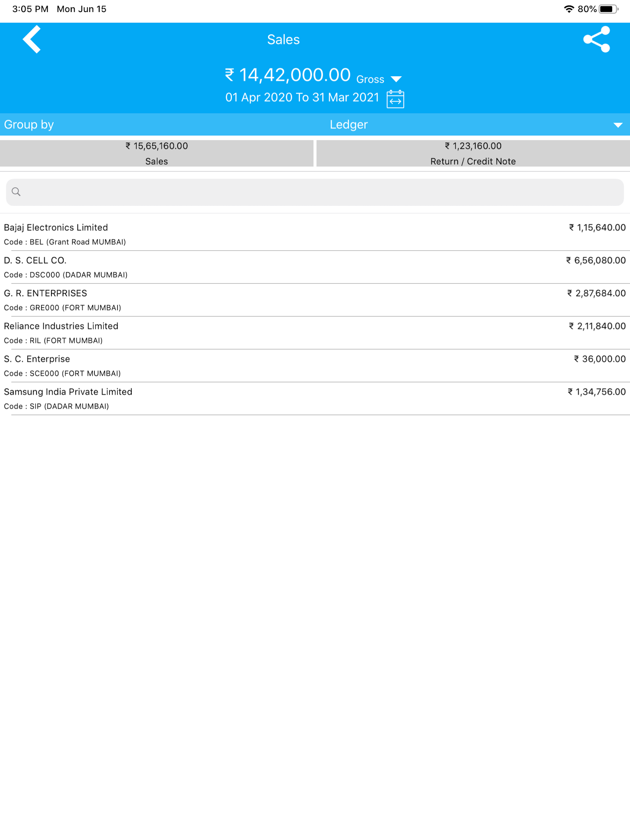The image size is (630, 840).
Task: Tap the Sales page title
Action: tap(283, 39)
